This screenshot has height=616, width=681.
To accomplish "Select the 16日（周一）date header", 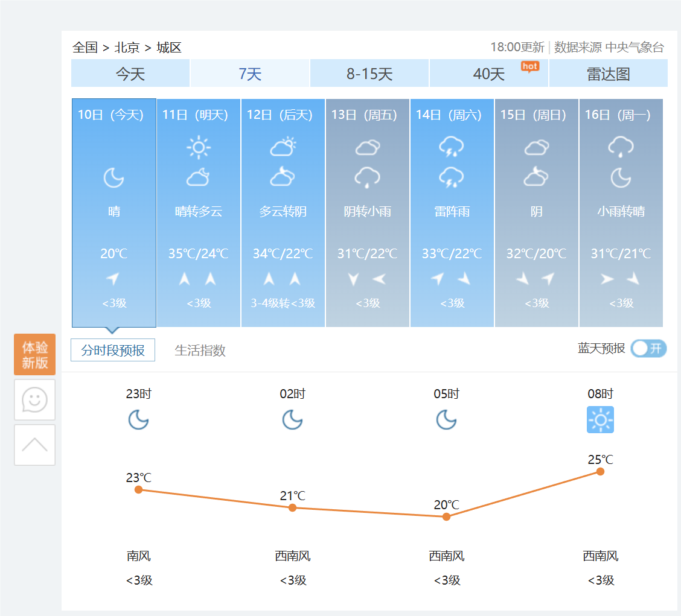I will (x=618, y=115).
